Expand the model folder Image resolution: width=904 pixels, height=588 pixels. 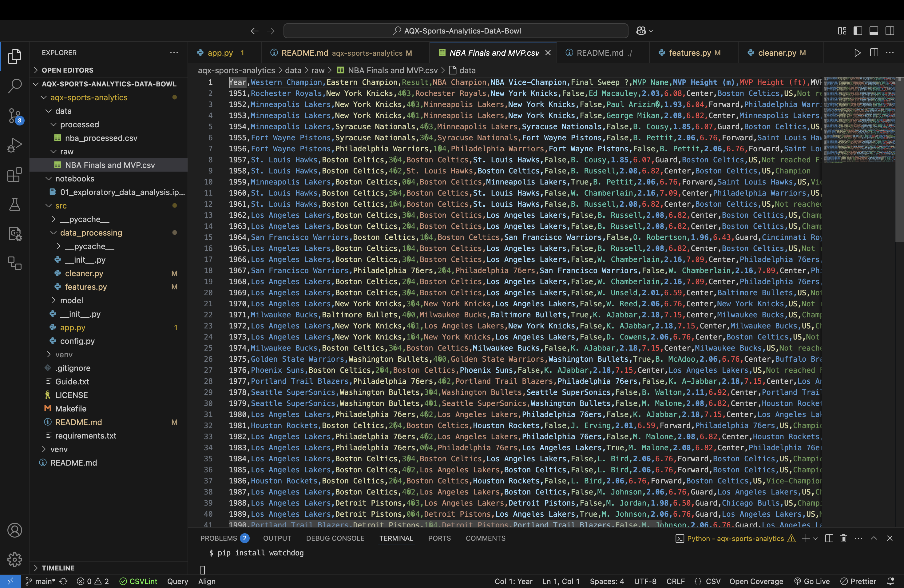[71, 300]
